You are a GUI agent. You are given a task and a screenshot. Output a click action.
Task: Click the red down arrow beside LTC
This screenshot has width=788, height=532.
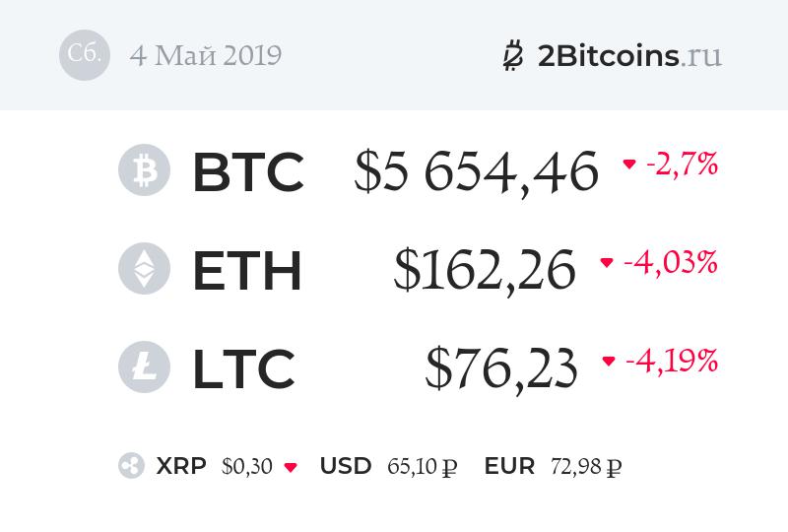tap(610, 362)
